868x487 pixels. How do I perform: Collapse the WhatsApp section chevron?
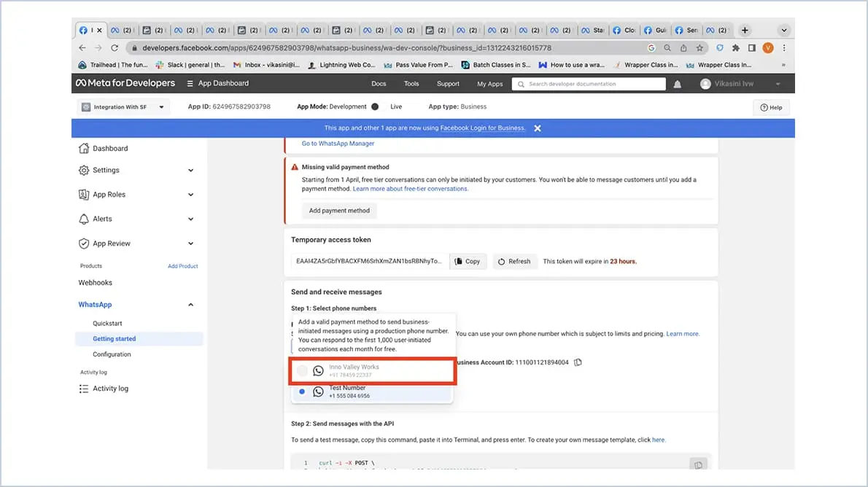point(190,305)
